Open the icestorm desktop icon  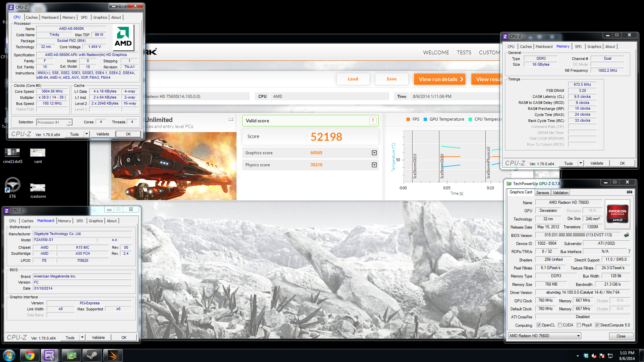[38, 190]
